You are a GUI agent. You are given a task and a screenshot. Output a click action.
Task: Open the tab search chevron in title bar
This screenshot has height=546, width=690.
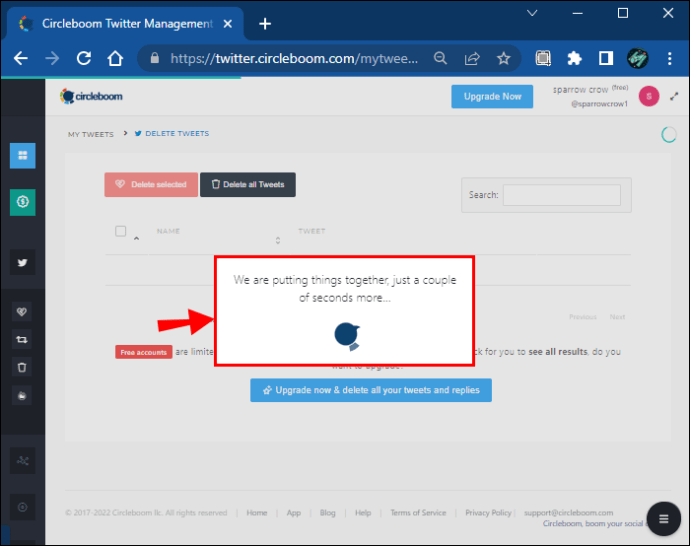tap(532, 13)
